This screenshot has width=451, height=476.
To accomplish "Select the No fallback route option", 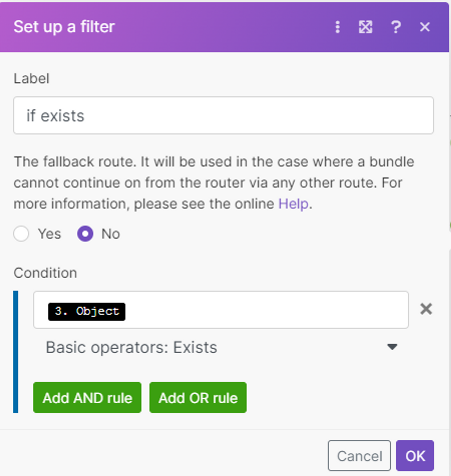I will click(85, 234).
